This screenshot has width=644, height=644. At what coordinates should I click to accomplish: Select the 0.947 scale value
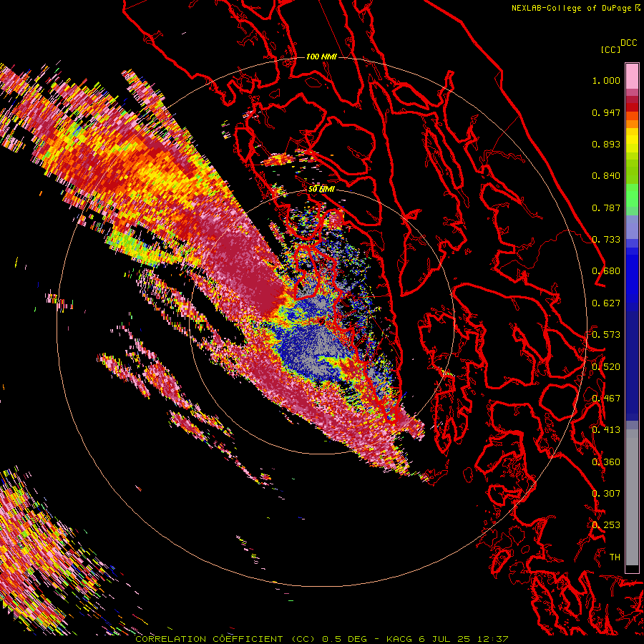606,112
